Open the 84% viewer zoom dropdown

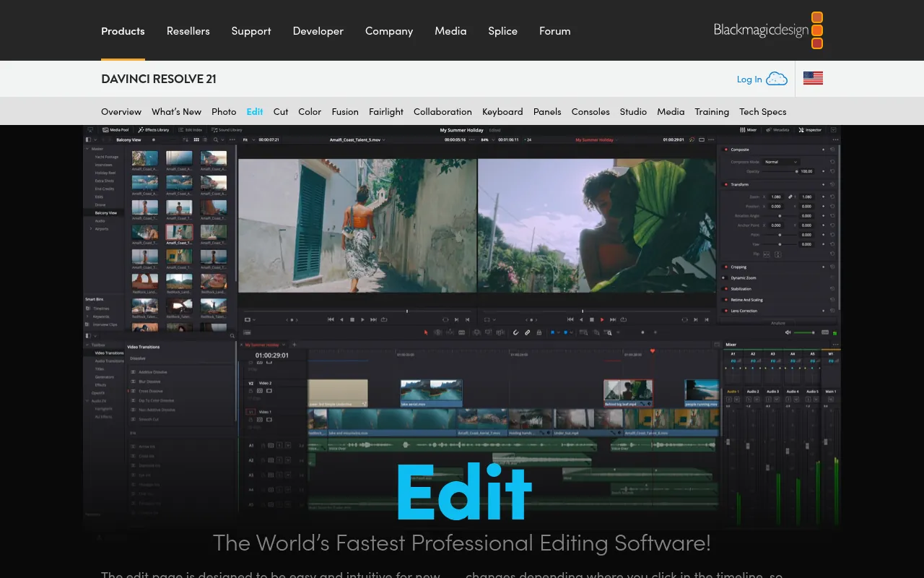(485, 139)
